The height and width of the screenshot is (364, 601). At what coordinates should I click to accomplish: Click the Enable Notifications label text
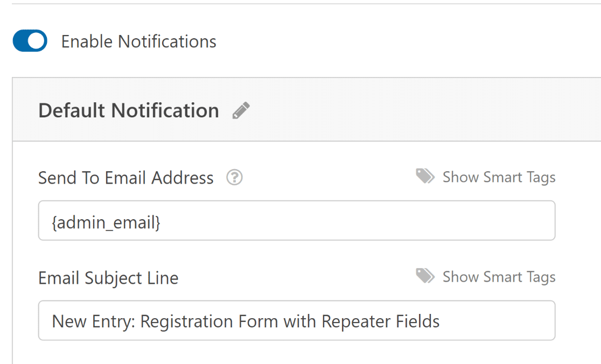[138, 41]
